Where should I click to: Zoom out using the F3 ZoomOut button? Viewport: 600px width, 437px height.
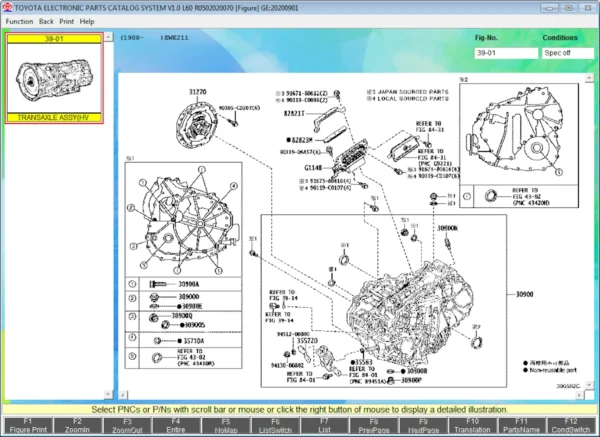pos(125,426)
